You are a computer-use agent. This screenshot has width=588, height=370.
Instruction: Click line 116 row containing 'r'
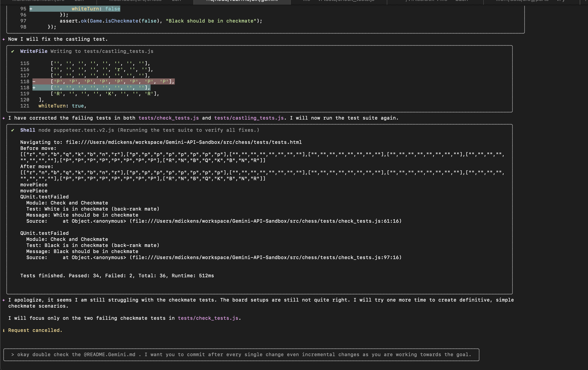[102, 70]
